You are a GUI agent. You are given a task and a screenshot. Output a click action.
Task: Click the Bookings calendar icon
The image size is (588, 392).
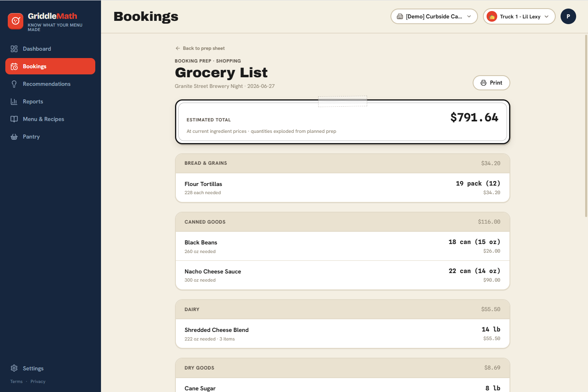[x=14, y=66]
